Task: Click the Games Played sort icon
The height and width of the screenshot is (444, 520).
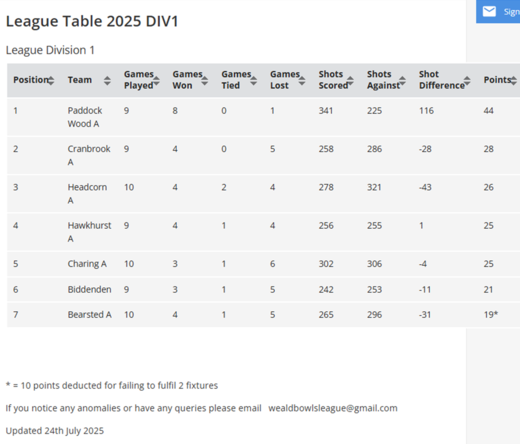Action: click(x=156, y=80)
